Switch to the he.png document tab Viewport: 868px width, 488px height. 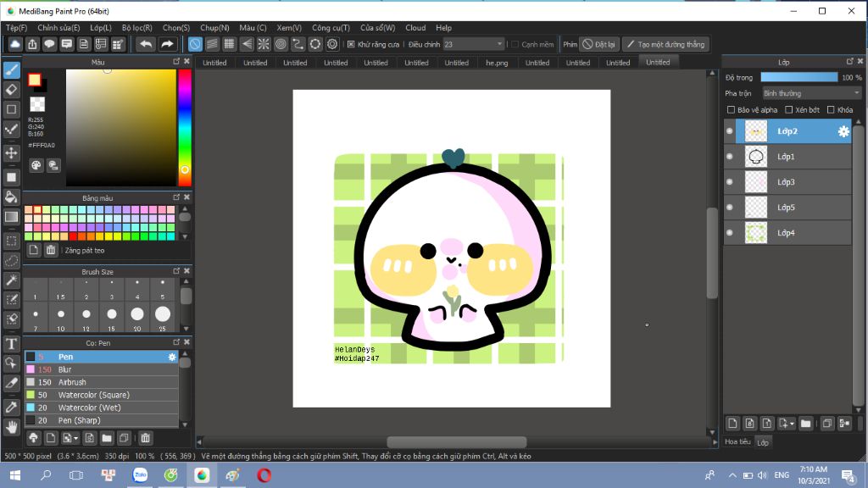point(497,63)
